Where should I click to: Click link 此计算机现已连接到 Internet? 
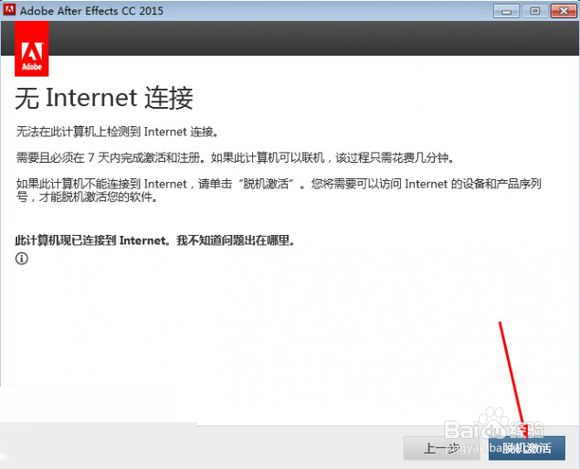click(156, 241)
